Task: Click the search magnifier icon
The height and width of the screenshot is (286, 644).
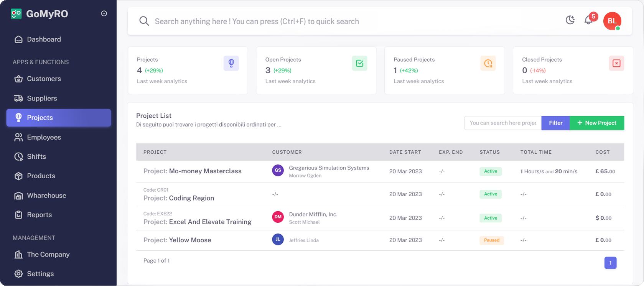Action: [144, 21]
